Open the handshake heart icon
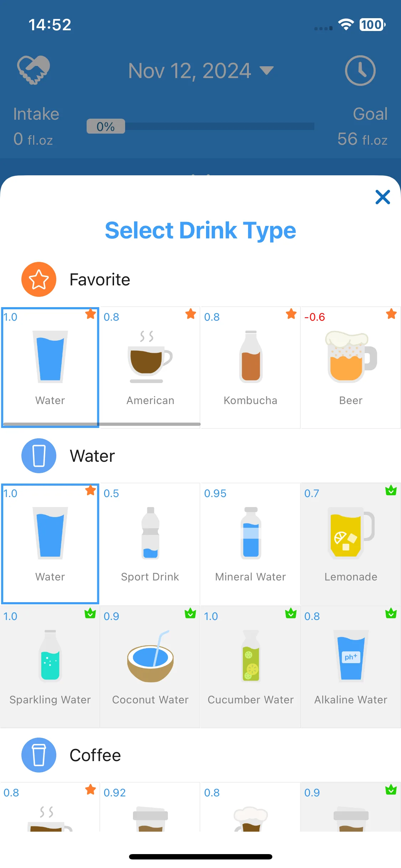This screenshot has width=401, height=868. (x=34, y=70)
